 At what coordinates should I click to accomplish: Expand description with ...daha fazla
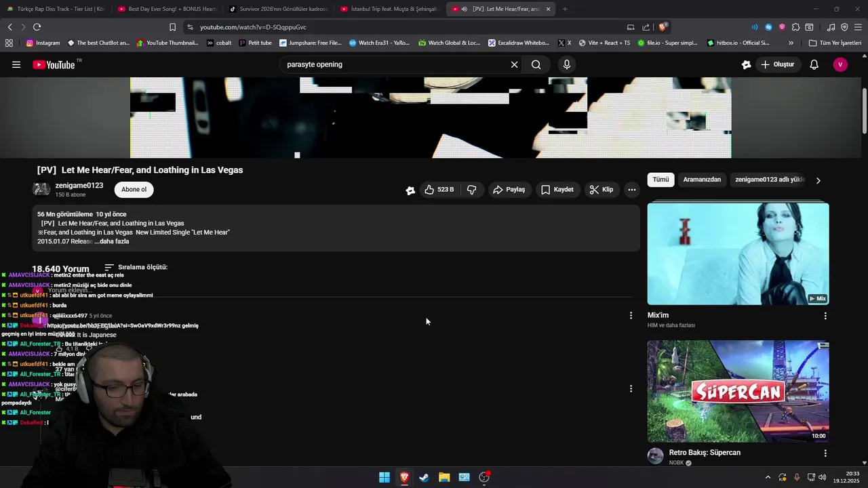coord(112,241)
